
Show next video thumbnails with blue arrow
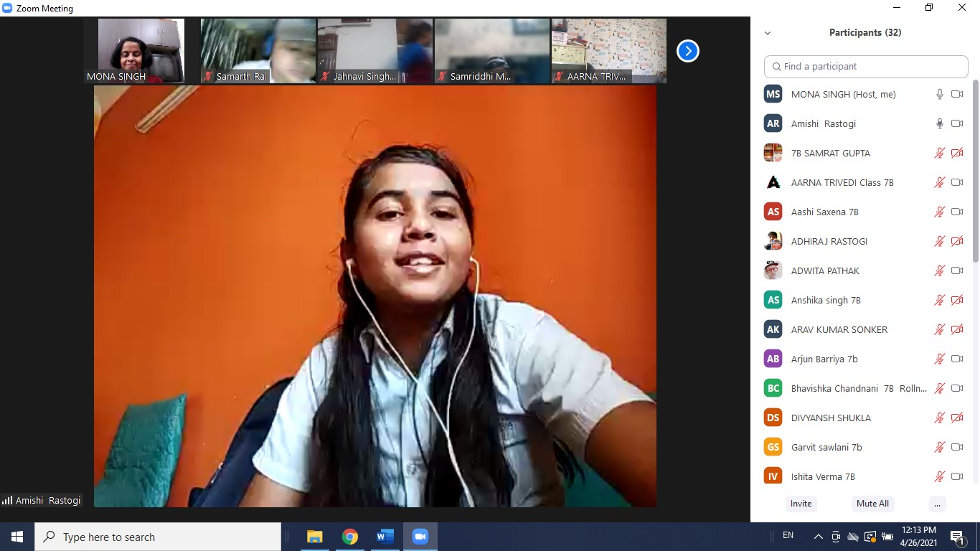tap(687, 51)
